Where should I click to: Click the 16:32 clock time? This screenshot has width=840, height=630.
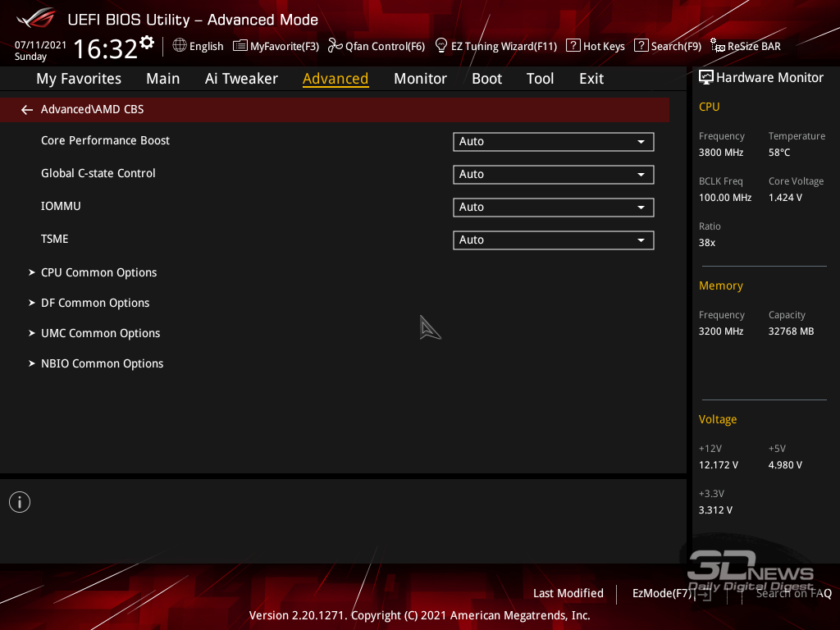tap(106, 48)
